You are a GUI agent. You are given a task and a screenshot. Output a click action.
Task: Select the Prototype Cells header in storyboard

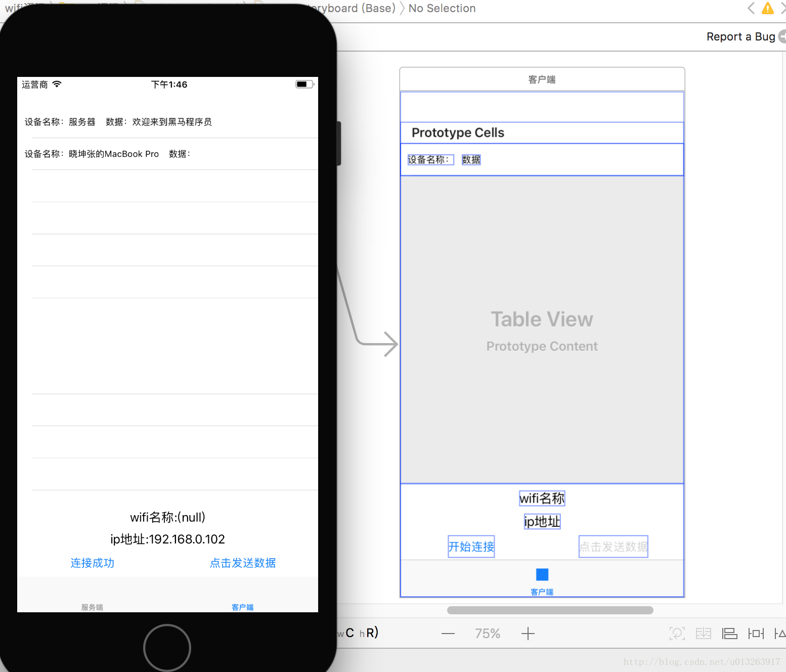pyautogui.click(x=542, y=133)
